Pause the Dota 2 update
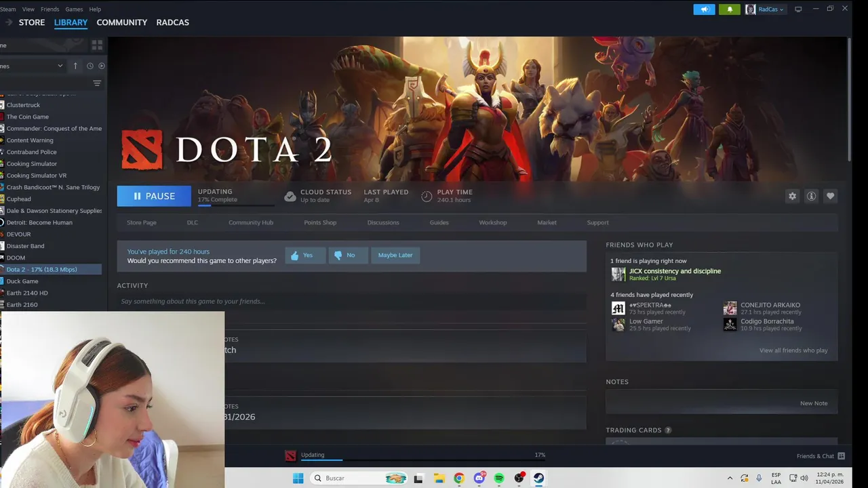The image size is (868, 488). [x=154, y=196]
